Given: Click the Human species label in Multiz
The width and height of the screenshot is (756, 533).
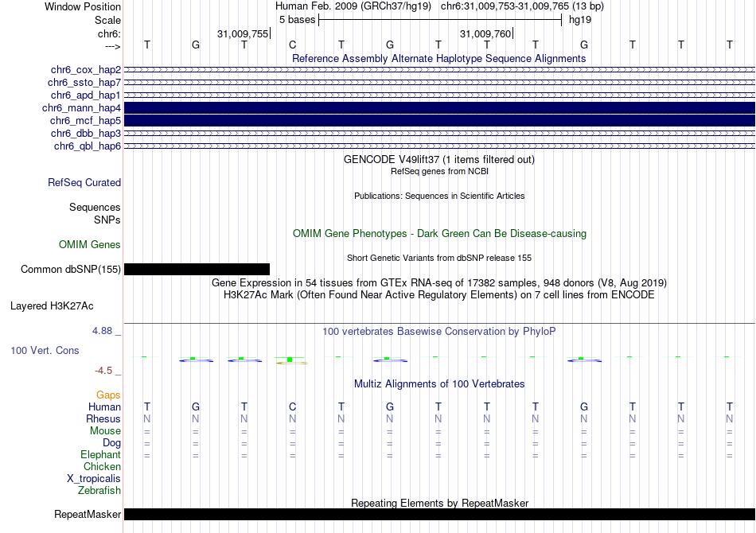Looking at the screenshot, I should click(104, 407).
